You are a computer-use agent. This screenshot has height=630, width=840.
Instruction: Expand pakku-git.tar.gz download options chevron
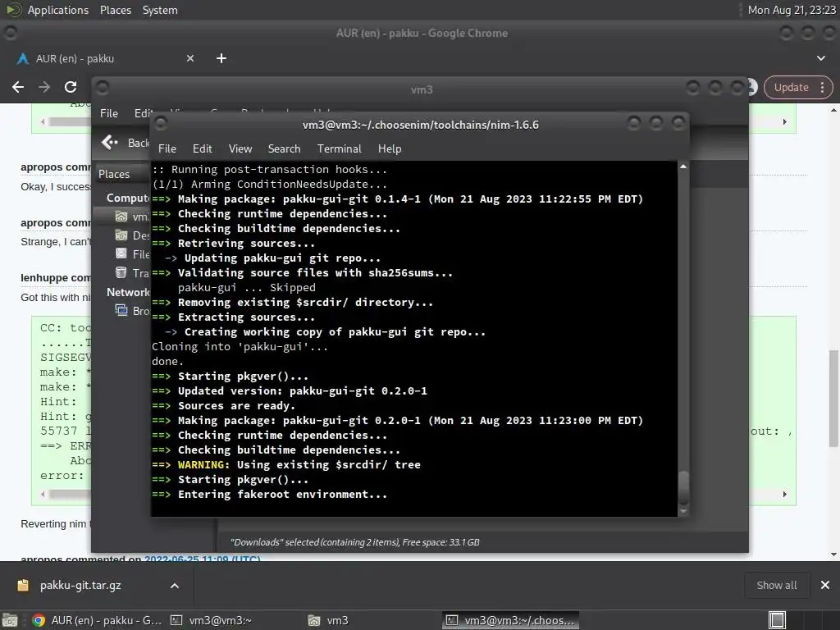175,586
